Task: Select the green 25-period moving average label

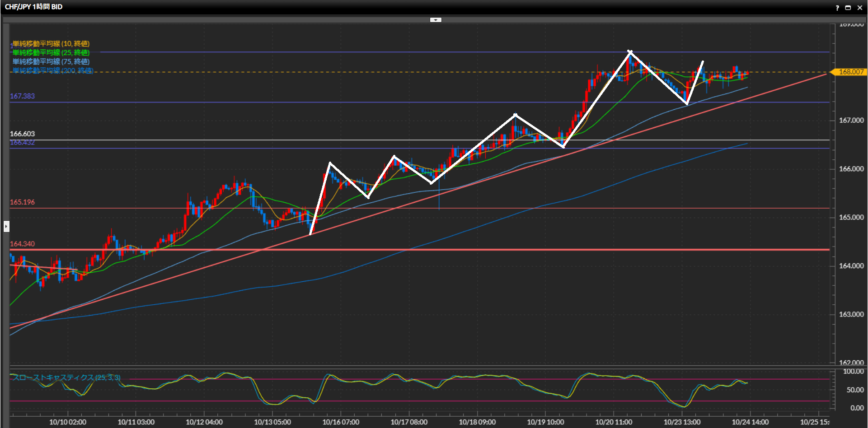Action: (x=51, y=53)
